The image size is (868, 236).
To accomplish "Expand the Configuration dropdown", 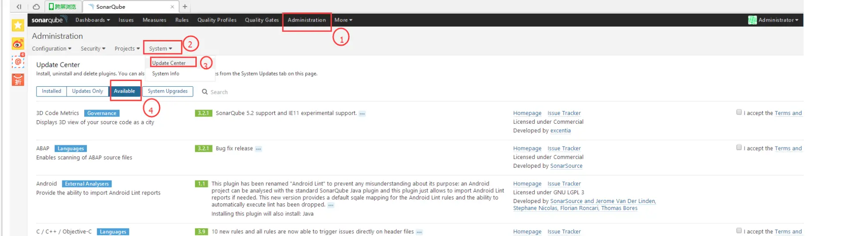I will [52, 48].
